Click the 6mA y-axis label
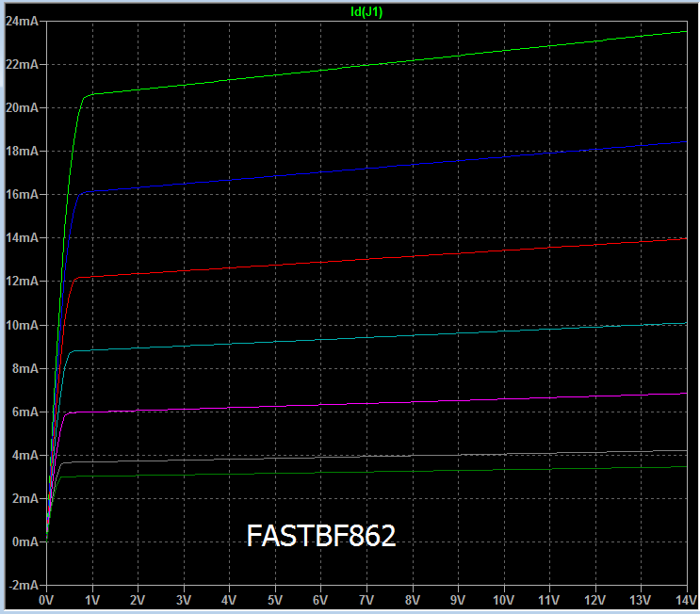Viewport: 700px width, 614px height. 25,412
